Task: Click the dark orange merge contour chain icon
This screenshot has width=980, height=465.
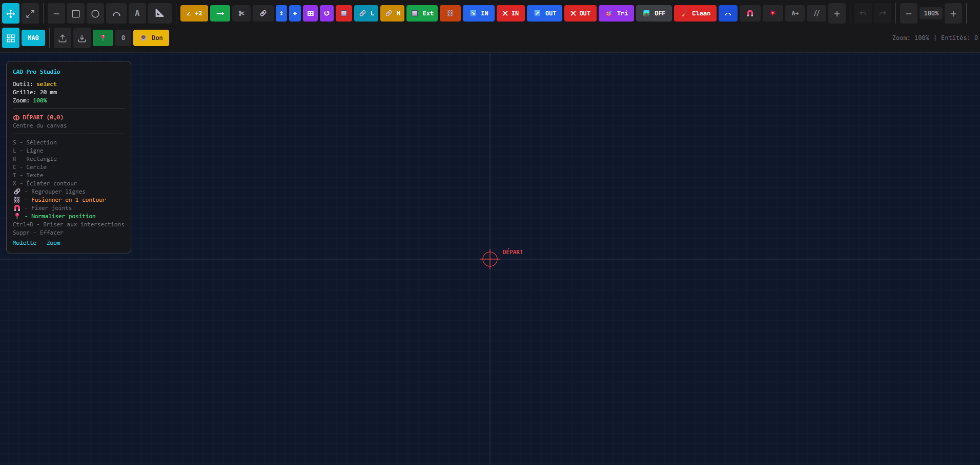Action: (450, 13)
